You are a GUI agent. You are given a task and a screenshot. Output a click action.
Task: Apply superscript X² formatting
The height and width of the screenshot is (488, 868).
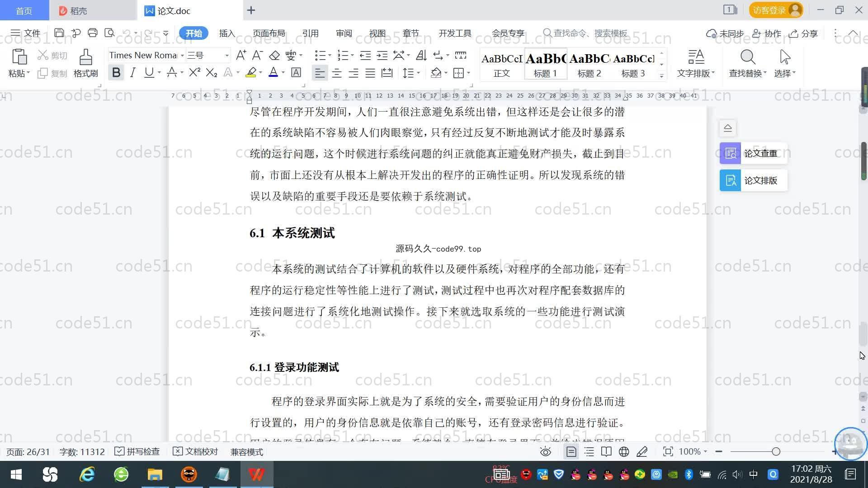click(195, 72)
